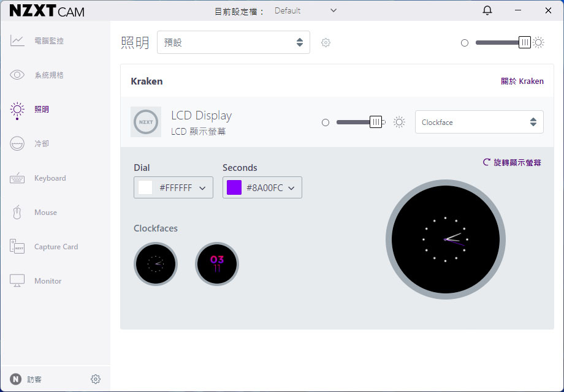Open lighting preset settings gear
The image size is (564, 392).
326,42
